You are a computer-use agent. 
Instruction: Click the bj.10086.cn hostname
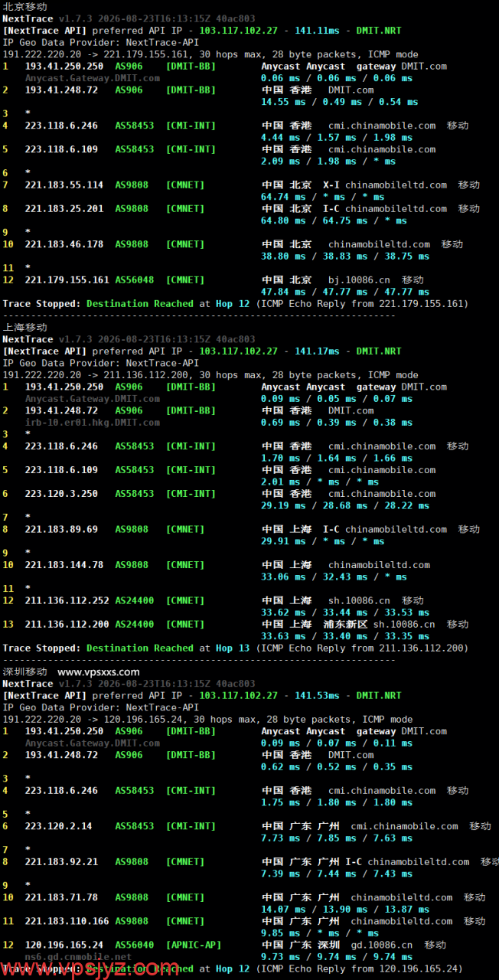coord(360,280)
